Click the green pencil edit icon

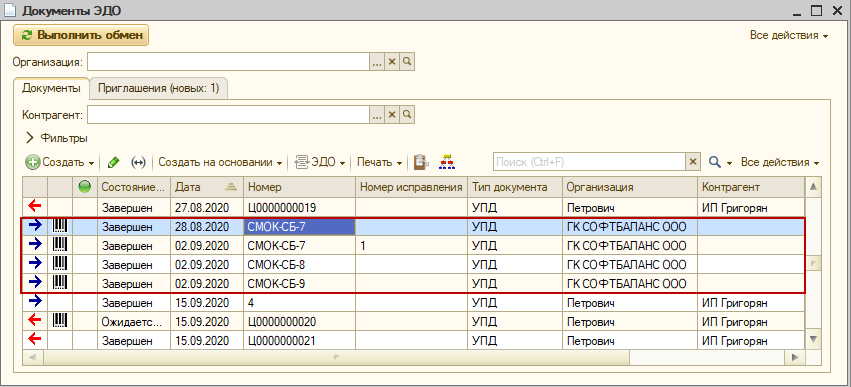pyautogui.click(x=113, y=162)
